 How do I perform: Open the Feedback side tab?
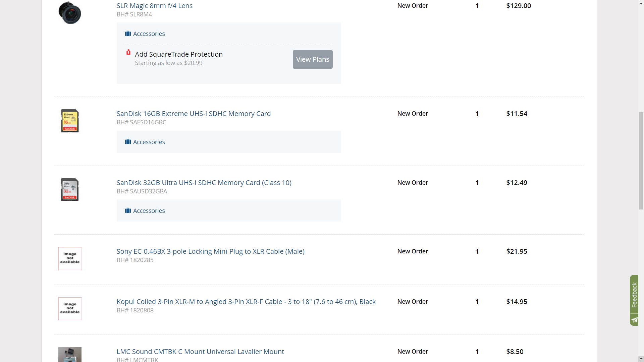coord(634,295)
